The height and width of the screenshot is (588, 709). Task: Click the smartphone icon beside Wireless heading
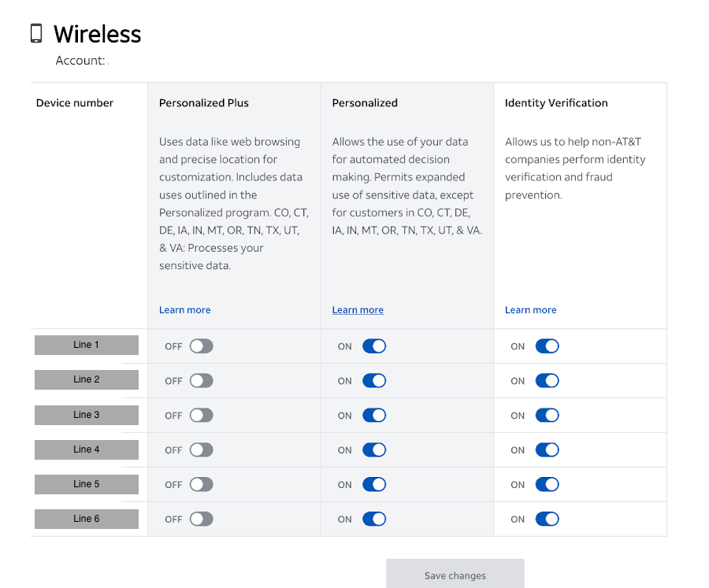pyautogui.click(x=35, y=33)
